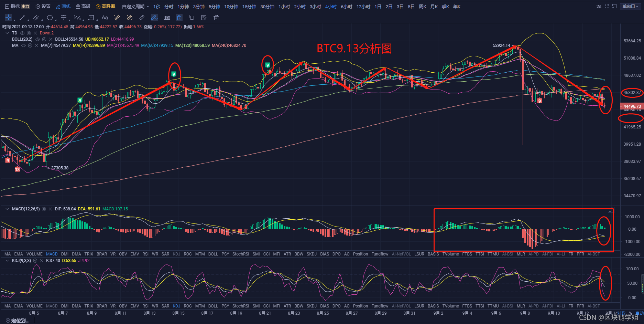Click the 定位到 locate button
The width and height of the screenshot is (644, 324).
(x=18, y=321)
